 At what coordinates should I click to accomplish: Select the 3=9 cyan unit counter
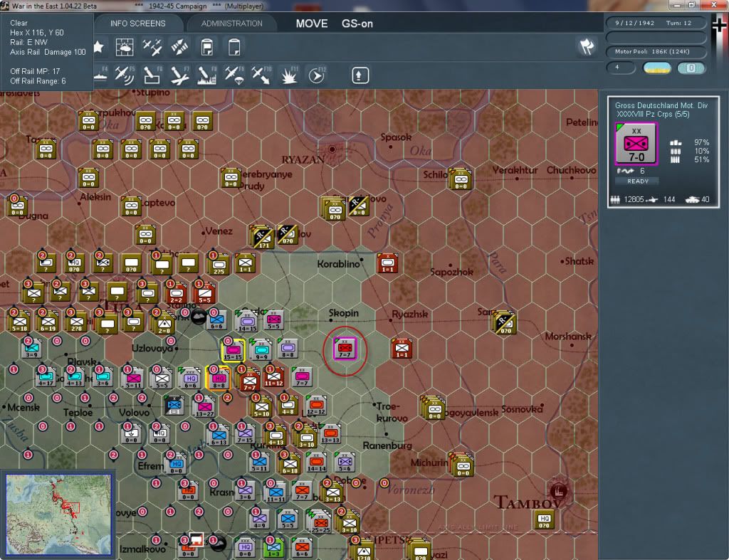[31, 349]
